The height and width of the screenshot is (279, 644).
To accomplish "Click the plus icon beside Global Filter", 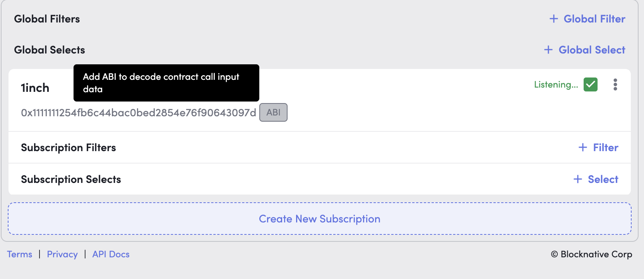I will click(x=554, y=19).
